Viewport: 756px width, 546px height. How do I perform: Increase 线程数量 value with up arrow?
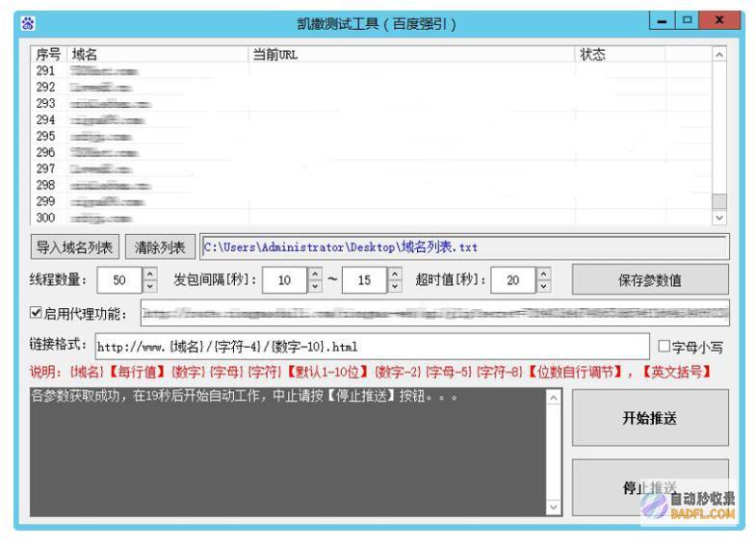pyautogui.click(x=150, y=274)
